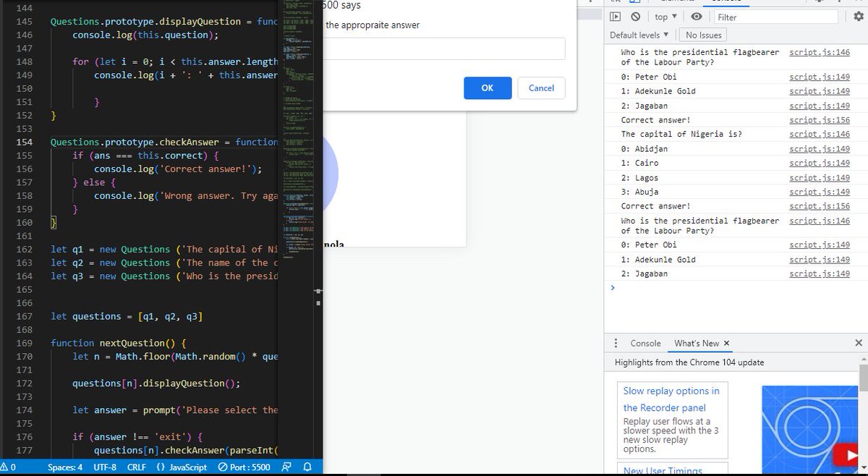Close the DevTools drawer
The image size is (868, 476).
pos(859,343)
